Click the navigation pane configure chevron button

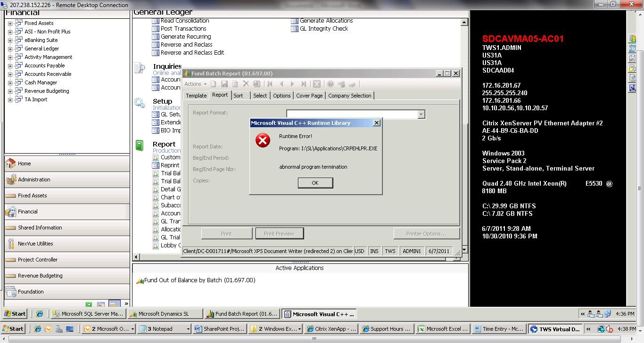pos(126,304)
